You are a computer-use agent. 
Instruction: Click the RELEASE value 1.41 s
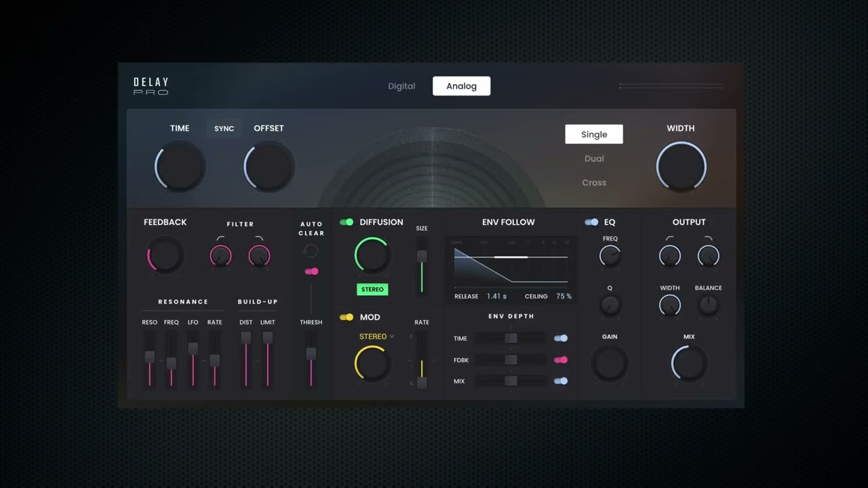tap(496, 296)
